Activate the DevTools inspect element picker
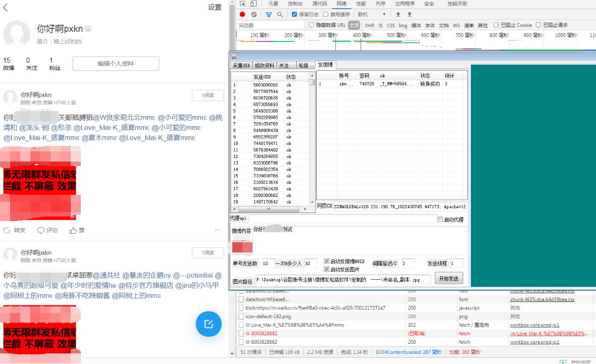The height and width of the screenshot is (364, 596). (x=242, y=4)
